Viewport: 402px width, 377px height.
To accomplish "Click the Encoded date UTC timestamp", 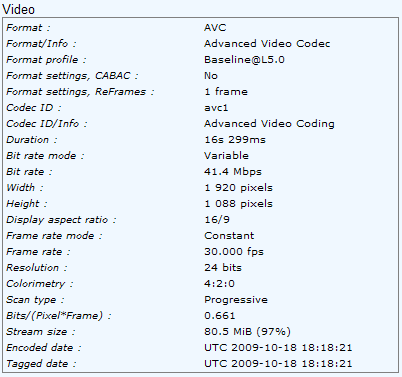I will tap(278, 348).
